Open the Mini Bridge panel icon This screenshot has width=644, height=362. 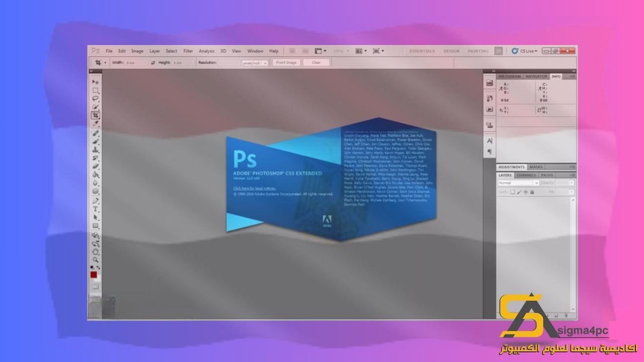490,83
